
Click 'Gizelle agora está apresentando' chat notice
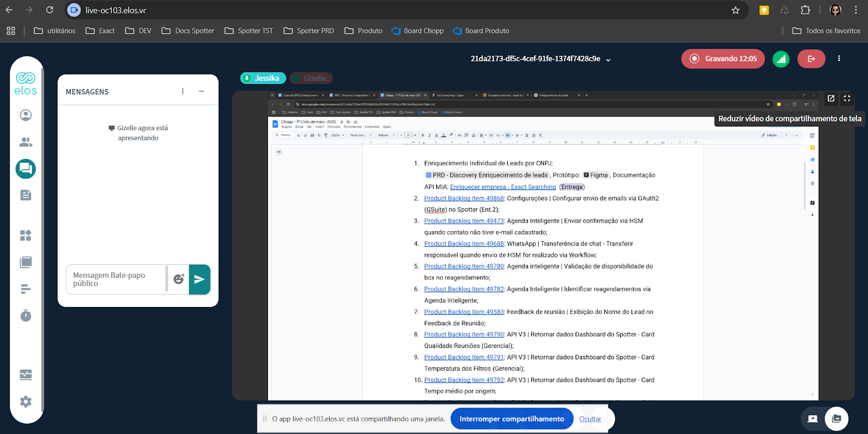pyautogui.click(x=138, y=133)
